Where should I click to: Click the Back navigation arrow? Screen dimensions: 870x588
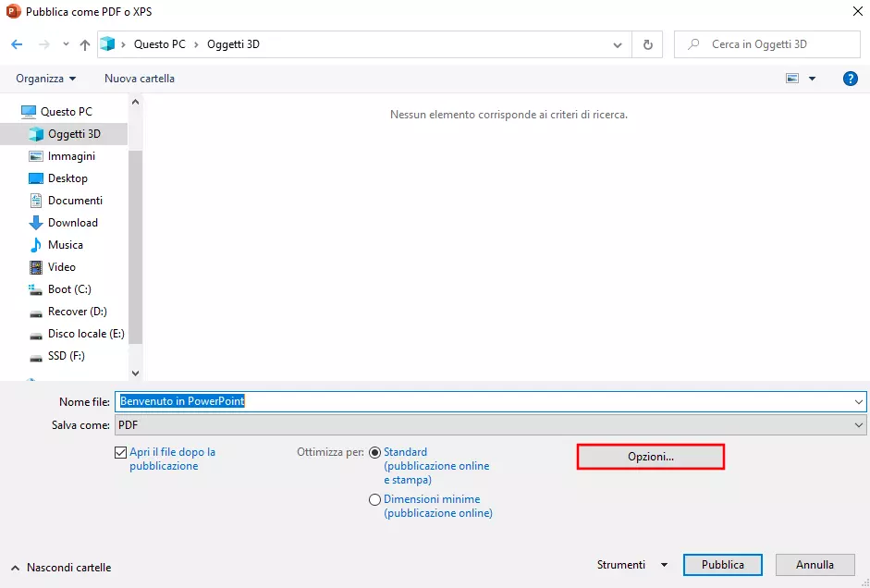[17, 44]
